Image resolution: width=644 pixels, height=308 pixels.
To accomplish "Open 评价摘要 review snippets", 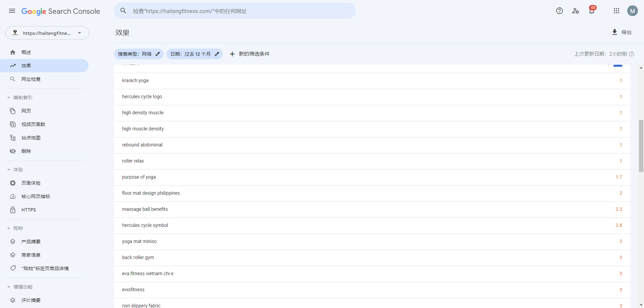I will click(x=44, y=300).
